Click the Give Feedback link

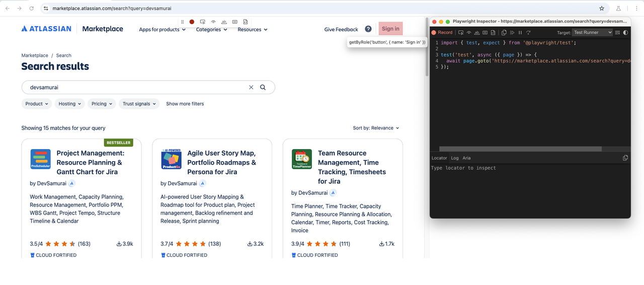(341, 29)
